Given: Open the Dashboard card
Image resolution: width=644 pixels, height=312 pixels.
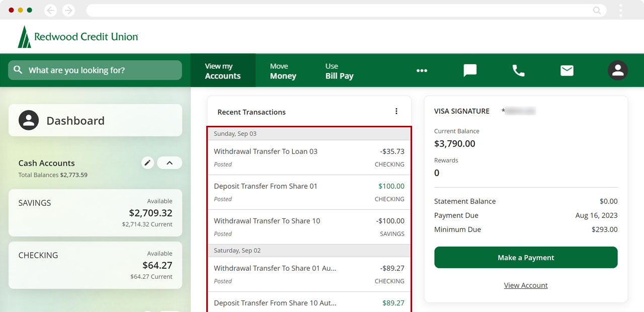Looking at the screenshot, I should point(95,120).
